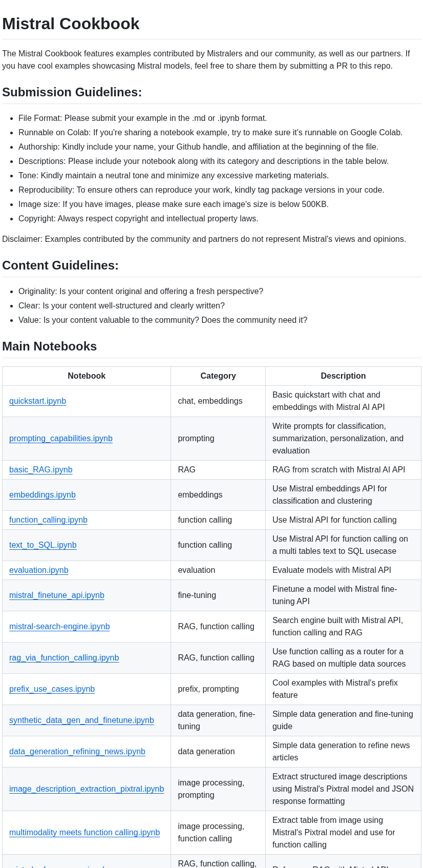Viewport: 423px width, 868px height.
Task: Click the Main Notebooks heading
Action: click(x=50, y=346)
